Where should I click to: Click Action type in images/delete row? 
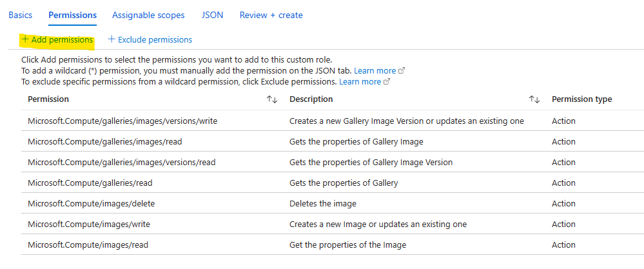[x=563, y=203]
